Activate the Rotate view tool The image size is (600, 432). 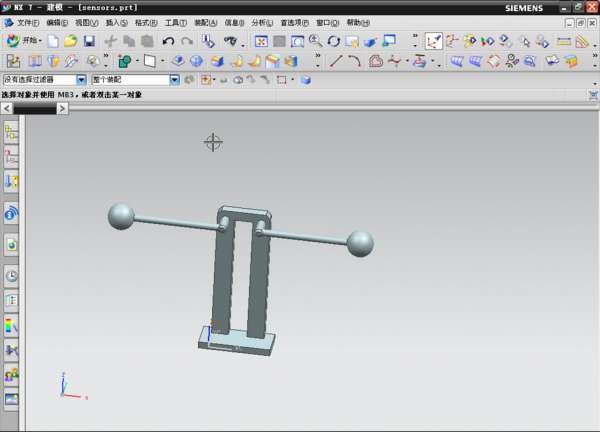(334, 41)
